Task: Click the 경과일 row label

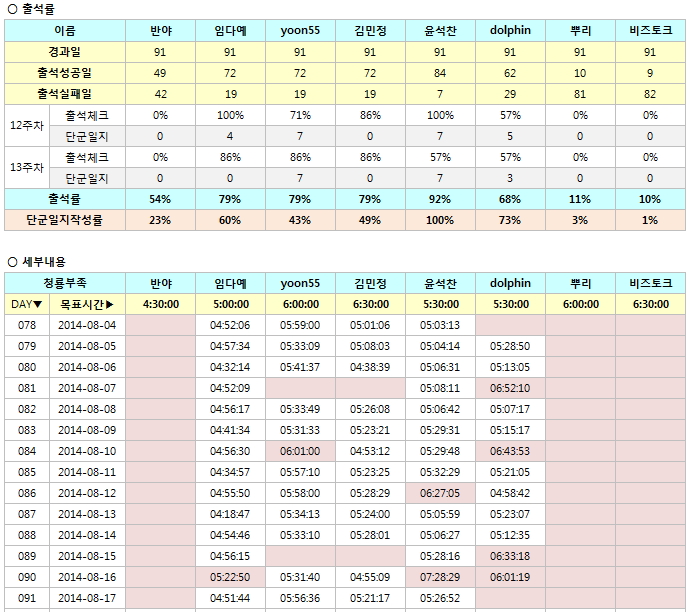Action: tap(65, 52)
